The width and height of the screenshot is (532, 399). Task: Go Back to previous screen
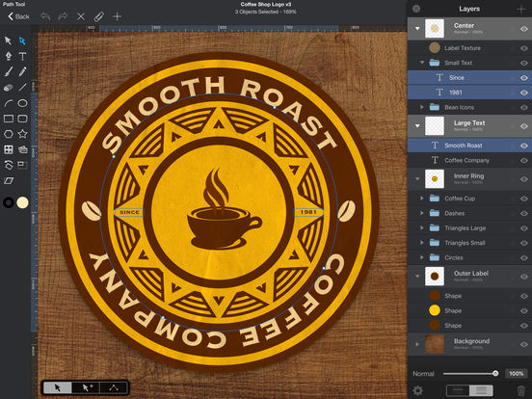(x=18, y=16)
